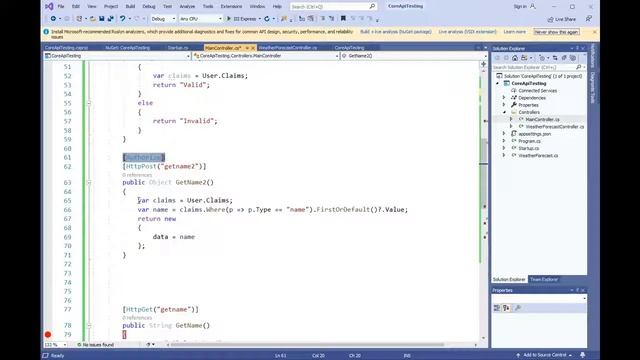Switch to the Team Explorer tab
Image resolution: width=640 pixels, height=360 pixels.
click(544, 280)
